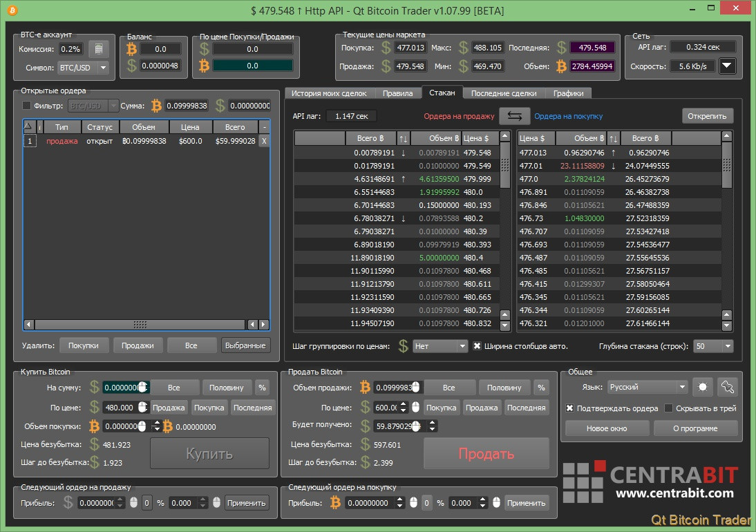Focus the На сумму amount field

pos(120,388)
